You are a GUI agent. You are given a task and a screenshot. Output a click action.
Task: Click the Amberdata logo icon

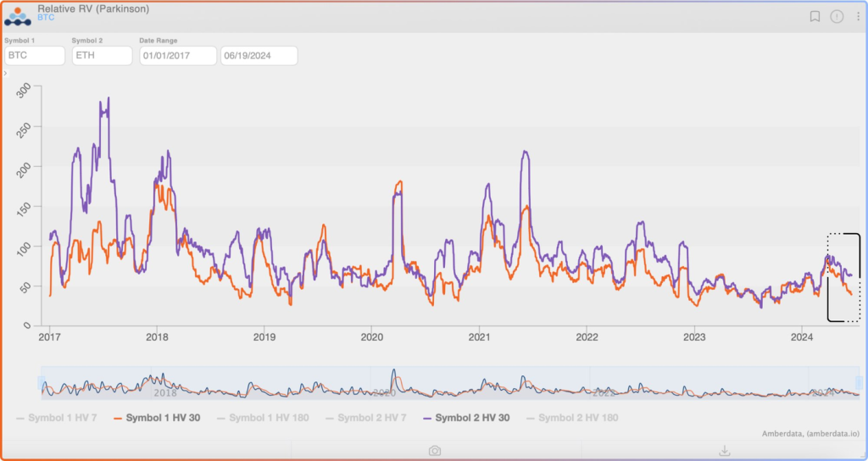click(19, 17)
